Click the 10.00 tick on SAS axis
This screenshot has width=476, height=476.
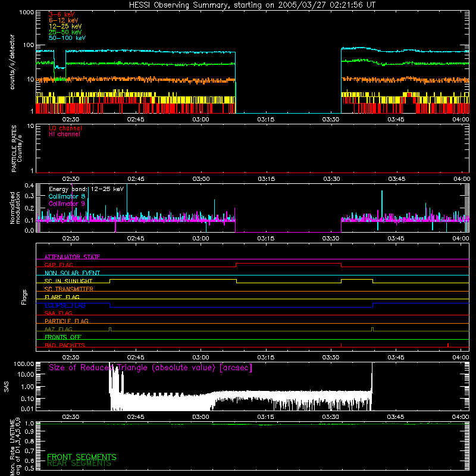[x=26, y=375]
